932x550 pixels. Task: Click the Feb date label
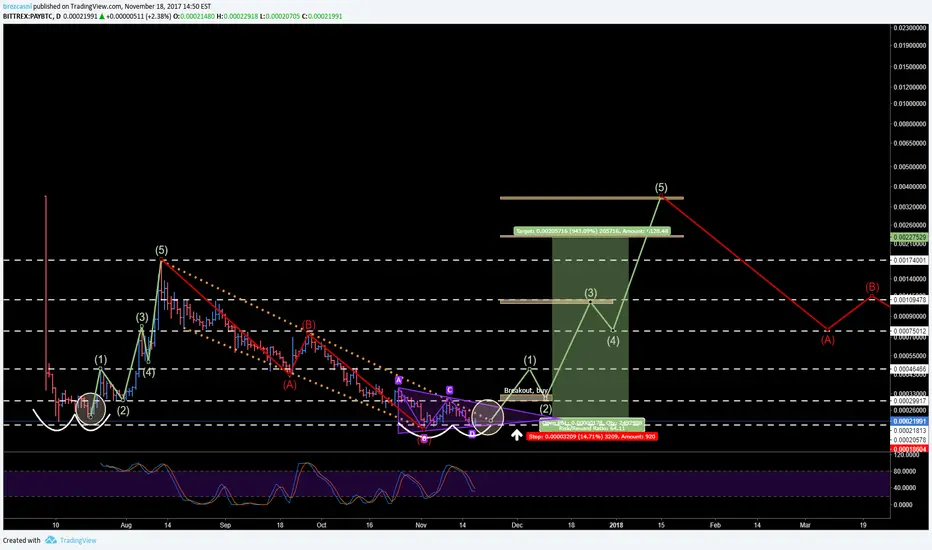point(715,525)
